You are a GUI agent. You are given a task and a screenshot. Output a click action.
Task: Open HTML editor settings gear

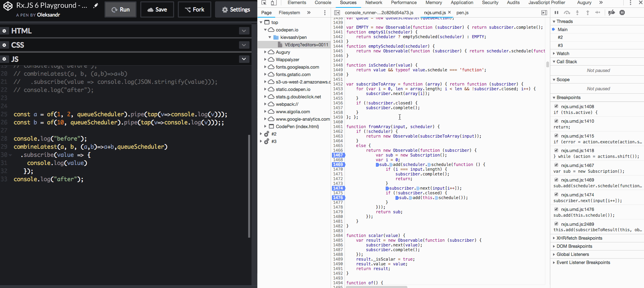coord(4,31)
